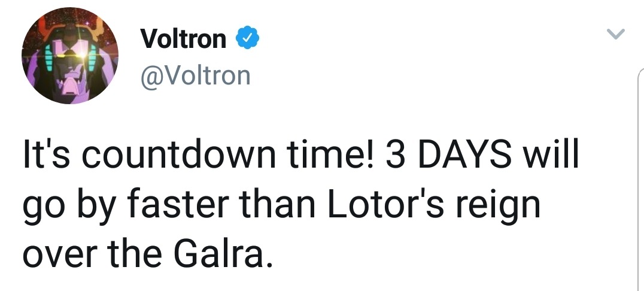Click the @Voltron handle
644x291 pixels.
[195, 75]
